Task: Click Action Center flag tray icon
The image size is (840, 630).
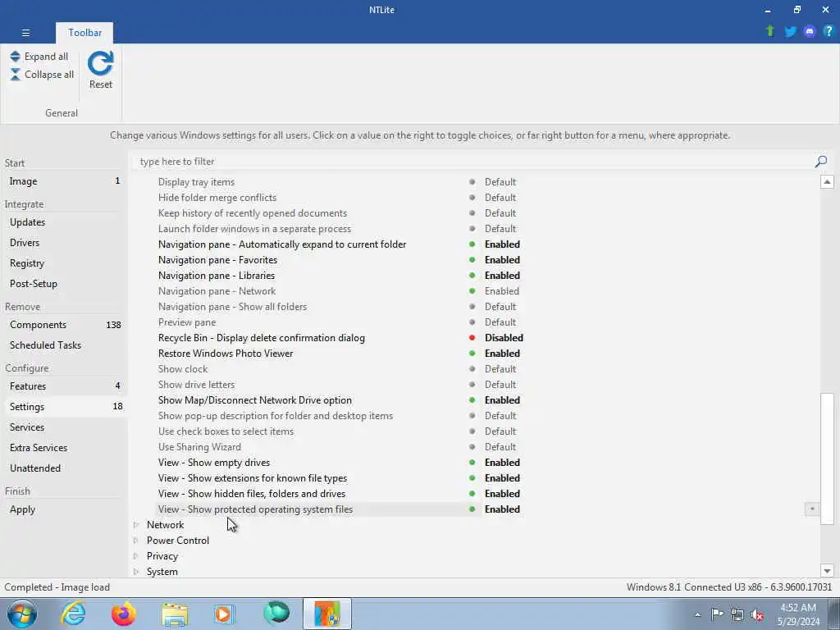Action: coord(717,614)
